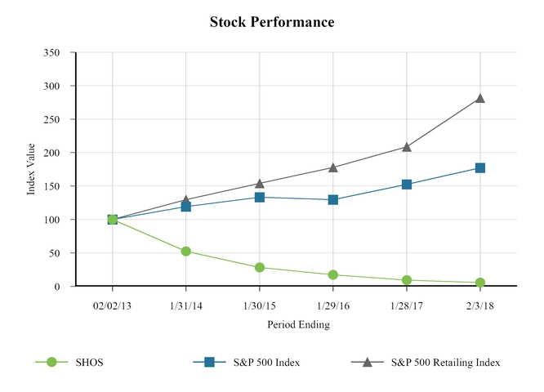Select the 1/29/16 date label on x-axis
Screen dimensions: 544x392
point(333,305)
